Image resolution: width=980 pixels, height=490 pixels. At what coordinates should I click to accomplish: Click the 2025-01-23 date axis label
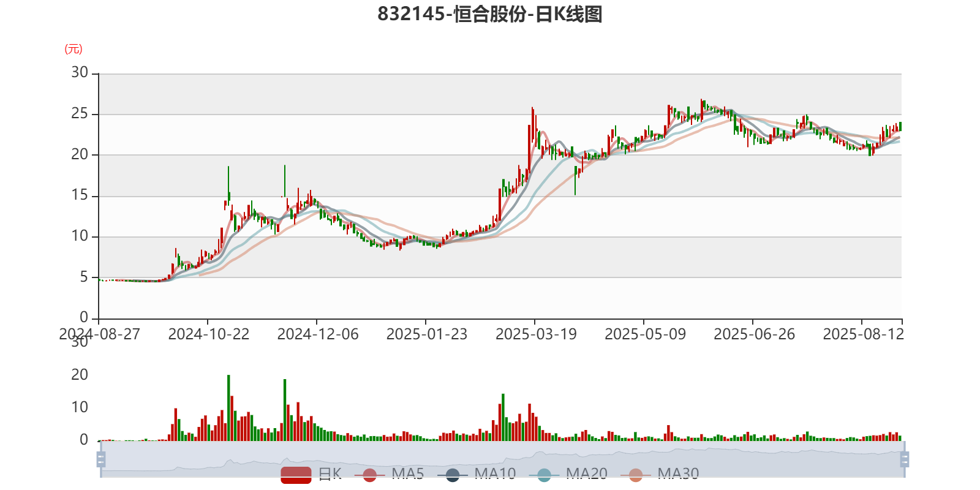pyautogui.click(x=427, y=334)
